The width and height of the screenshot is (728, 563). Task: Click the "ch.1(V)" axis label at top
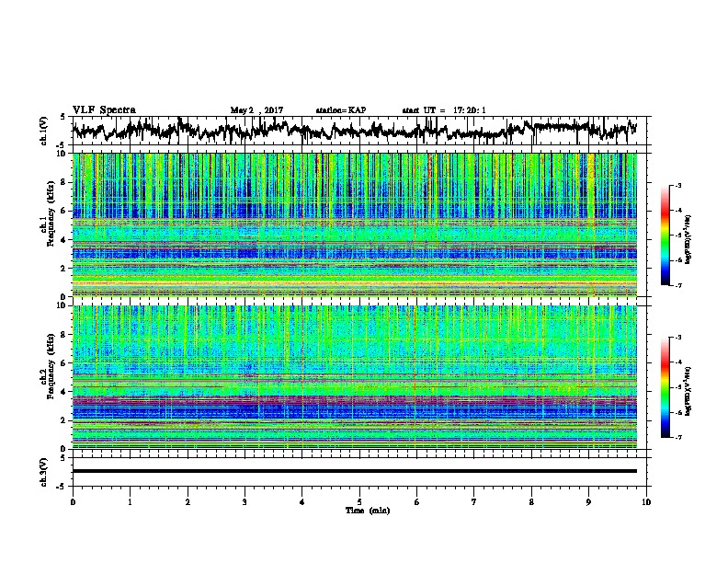click(44, 131)
